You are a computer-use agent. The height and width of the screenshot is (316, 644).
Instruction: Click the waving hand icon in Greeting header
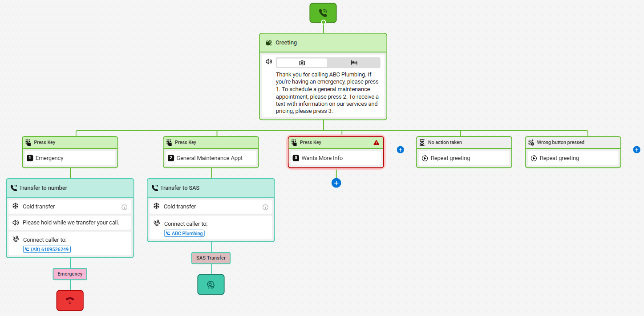[269, 43]
